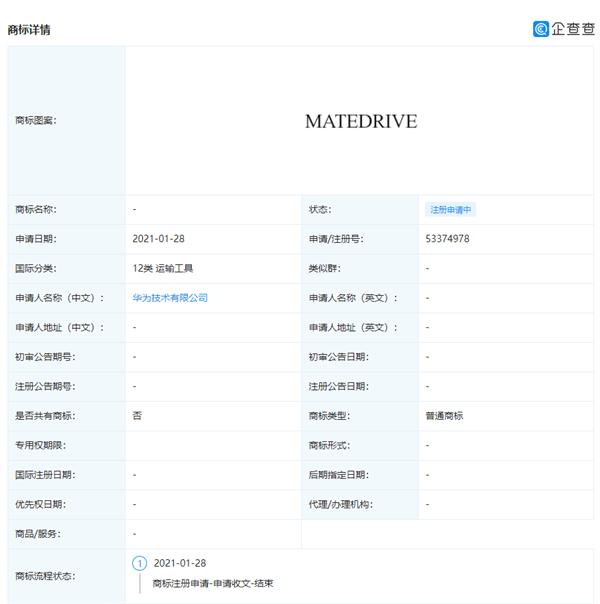Select the 12类 运输工具 classification text
The image size is (600, 604).
[164, 268]
